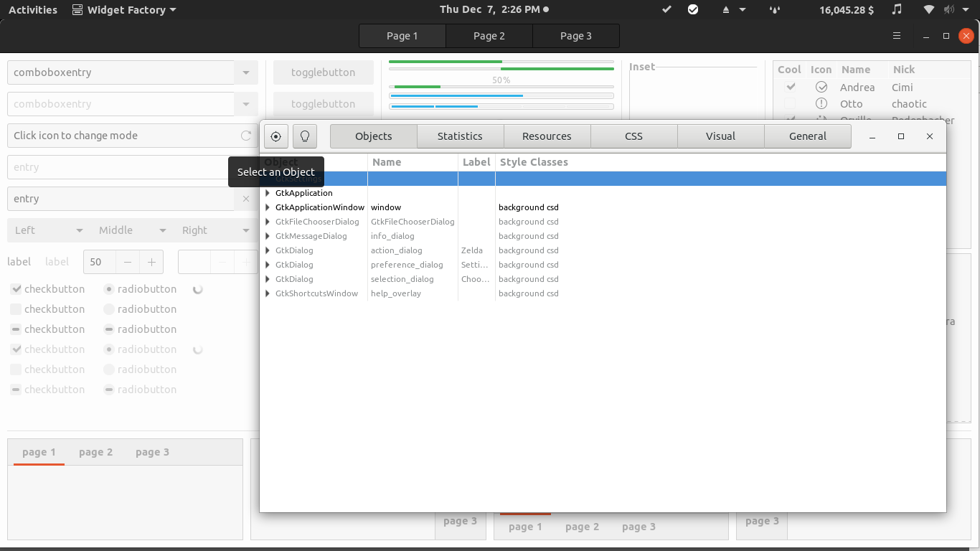Viewport: 980px width, 551px height.
Task: Open the Middle combo box
Action: (133, 230)
